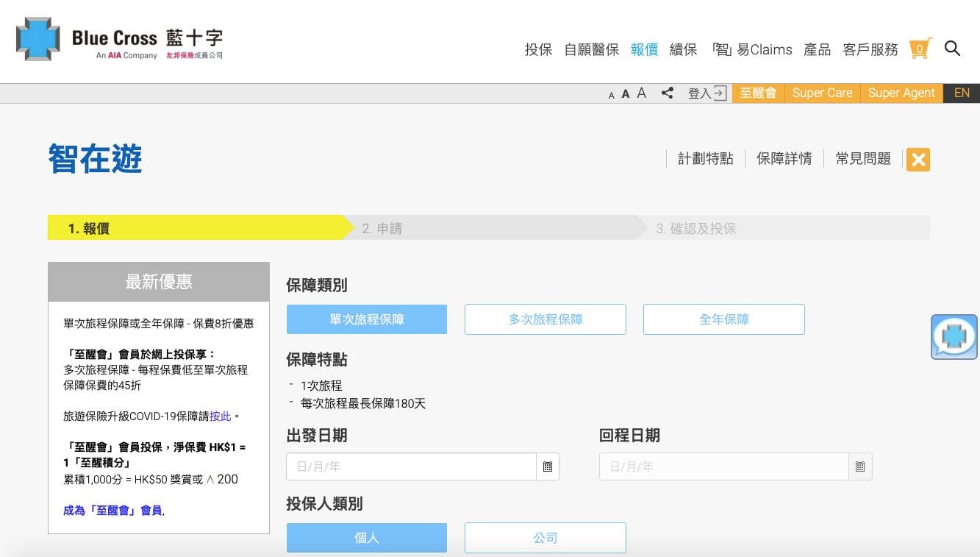Open the 產品 menu
Viewport: 980px width, 557px height.
tap(818, 49)
